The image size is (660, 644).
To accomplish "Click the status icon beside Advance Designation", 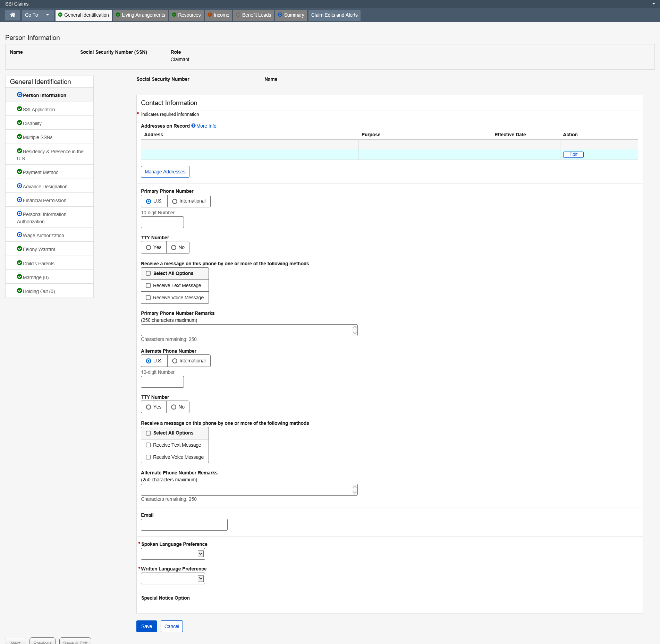I will (x=19, y=186).
